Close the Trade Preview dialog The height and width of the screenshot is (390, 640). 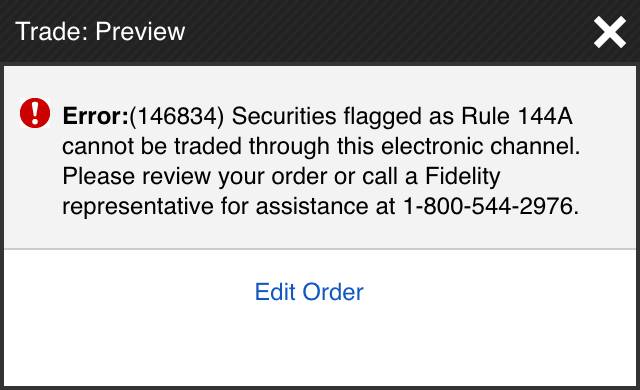610,32
